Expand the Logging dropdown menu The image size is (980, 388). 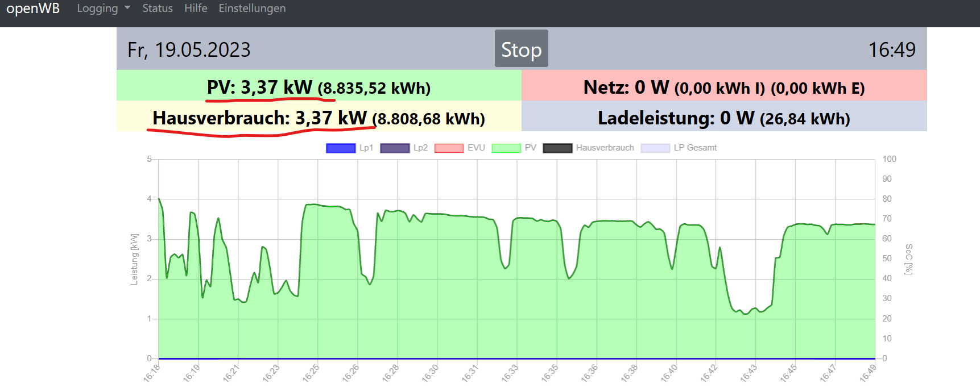tap(103, 9)
